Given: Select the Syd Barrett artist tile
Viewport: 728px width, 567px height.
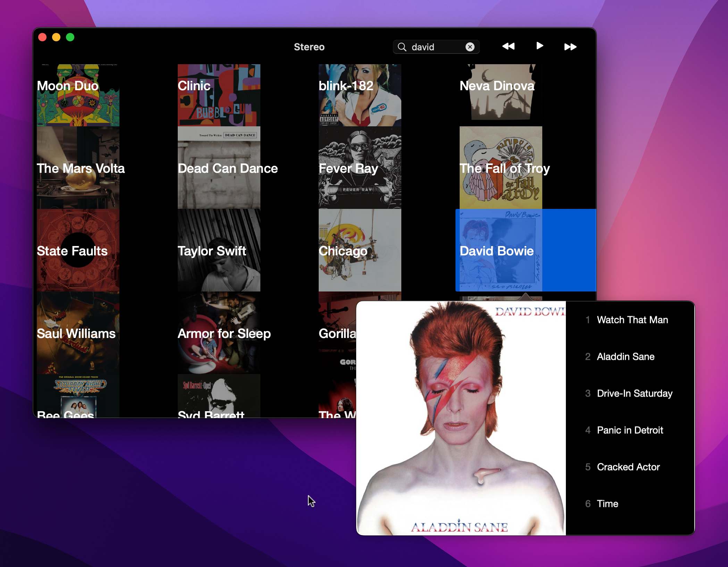Looking at the screenshot, I should tap(219, 396).
